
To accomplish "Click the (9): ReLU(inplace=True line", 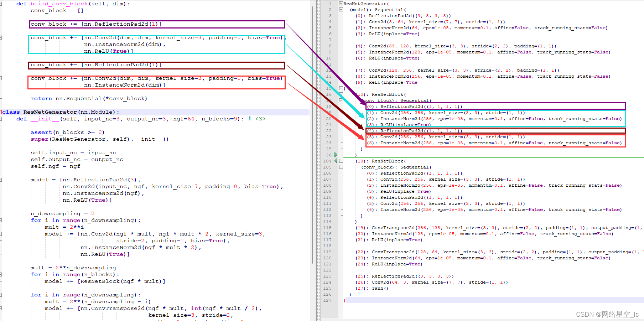I will 386,82.
